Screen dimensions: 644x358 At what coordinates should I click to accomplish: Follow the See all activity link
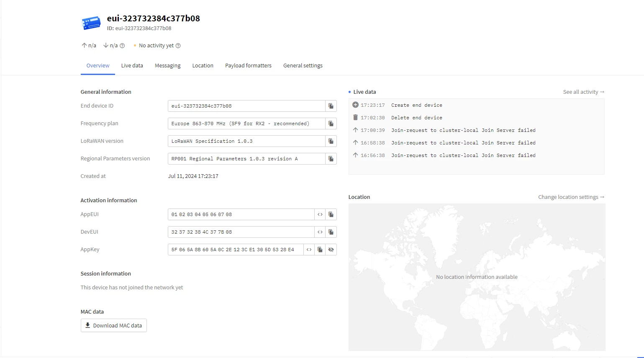pos(583,92)
